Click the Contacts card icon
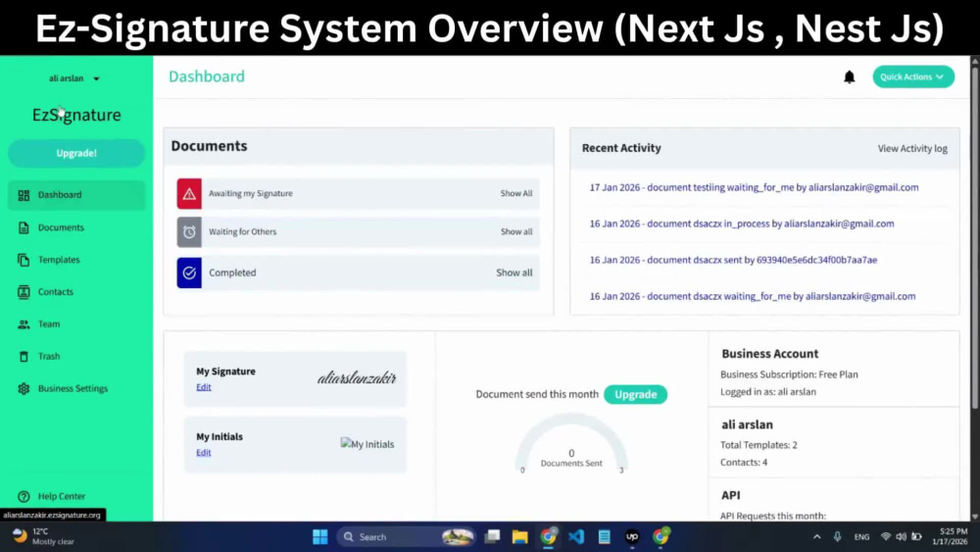The image size is (980, 552). [24, 292]
